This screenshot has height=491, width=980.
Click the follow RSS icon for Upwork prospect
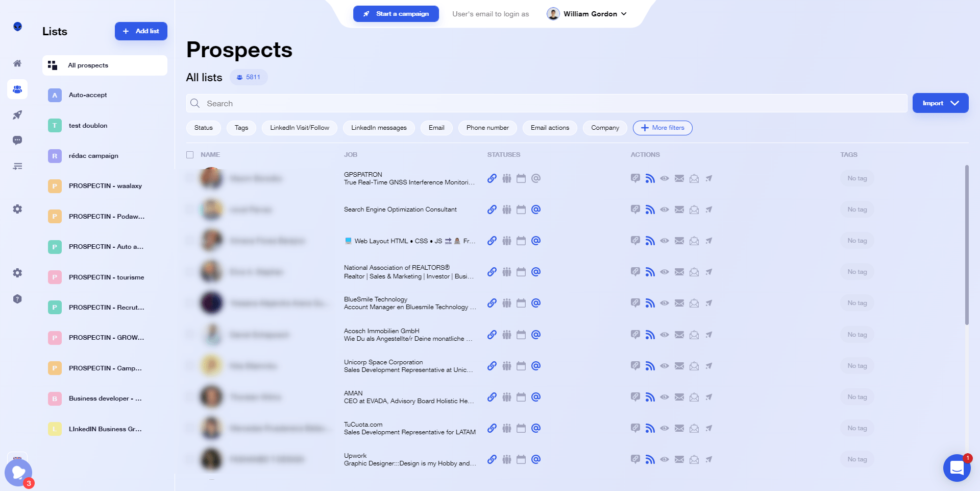650,459
